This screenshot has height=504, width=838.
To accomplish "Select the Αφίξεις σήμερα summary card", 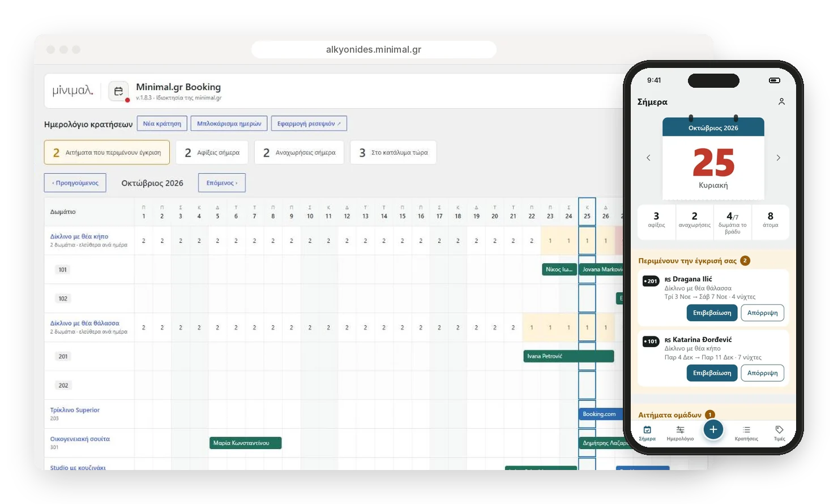I will [212, 152].
